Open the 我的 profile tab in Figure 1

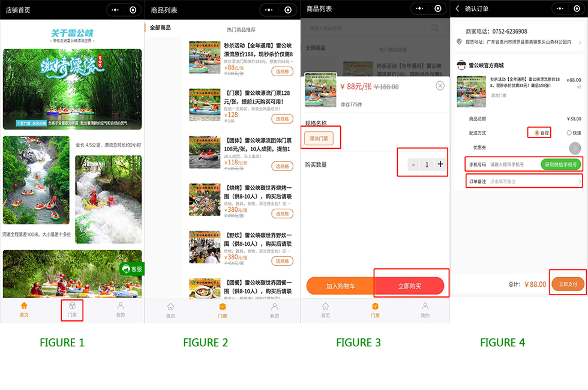click(121, 310)
